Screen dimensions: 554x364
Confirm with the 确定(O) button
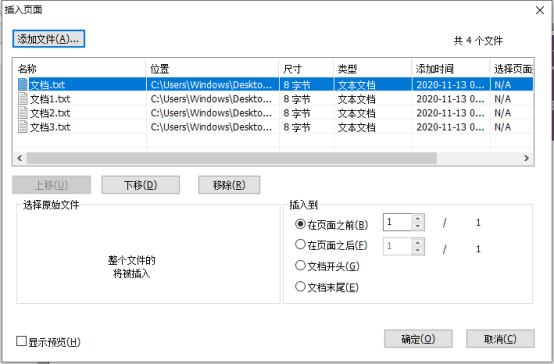tap(418, 339)
